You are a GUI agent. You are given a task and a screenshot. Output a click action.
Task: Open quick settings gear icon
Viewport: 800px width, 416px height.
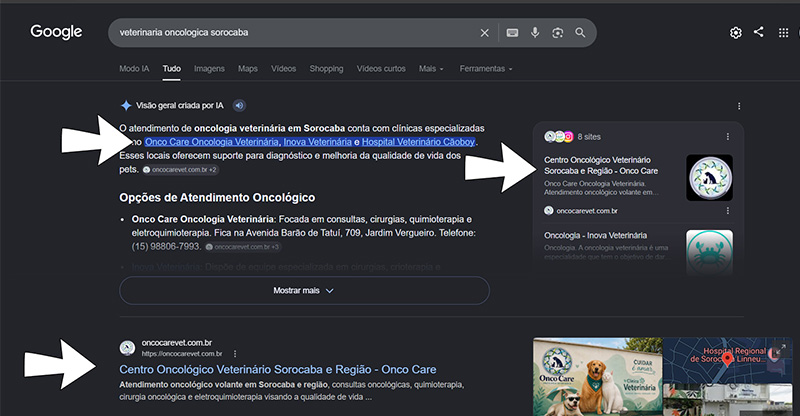pos(736,33)
